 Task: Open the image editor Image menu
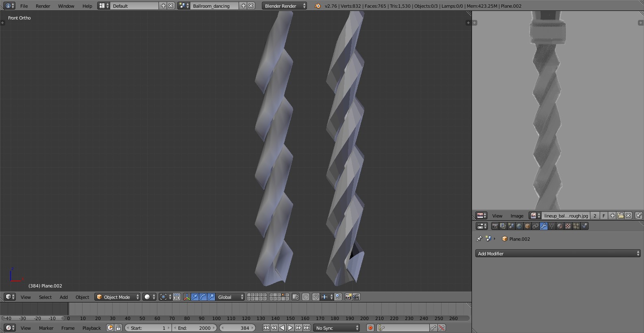[517, 215]
